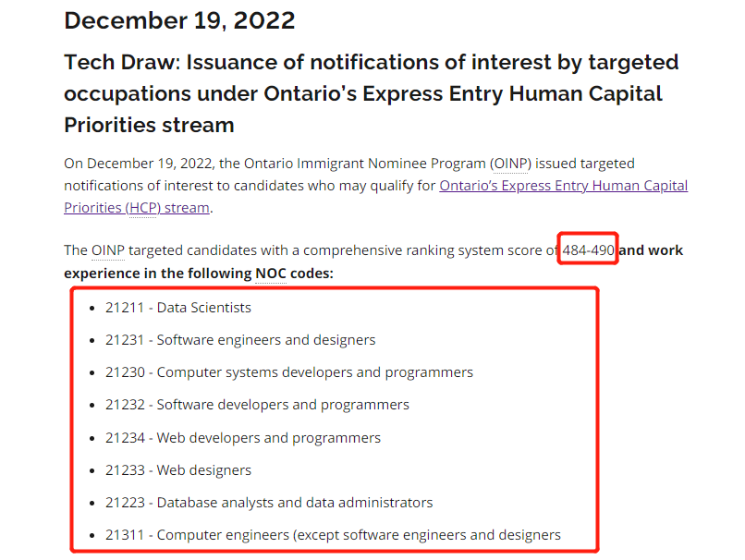Click 'notifications of interest to candidates' paragraph text
This screenshot has height=560, width=745.
point(185,186)
